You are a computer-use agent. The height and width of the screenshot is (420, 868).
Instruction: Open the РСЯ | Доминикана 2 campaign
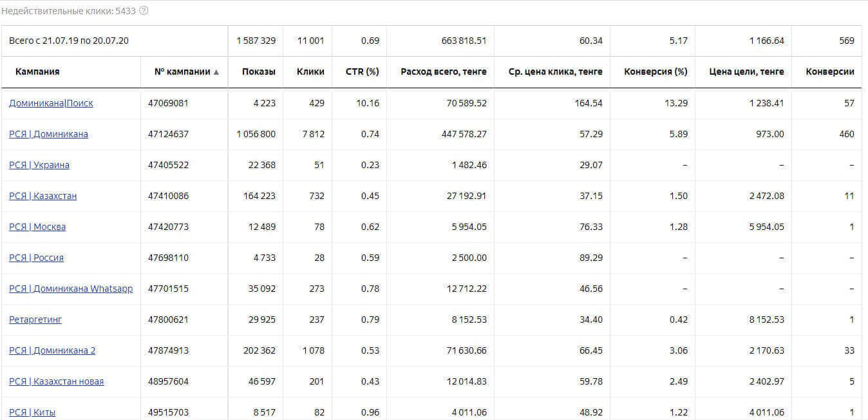tap(52, 350)
